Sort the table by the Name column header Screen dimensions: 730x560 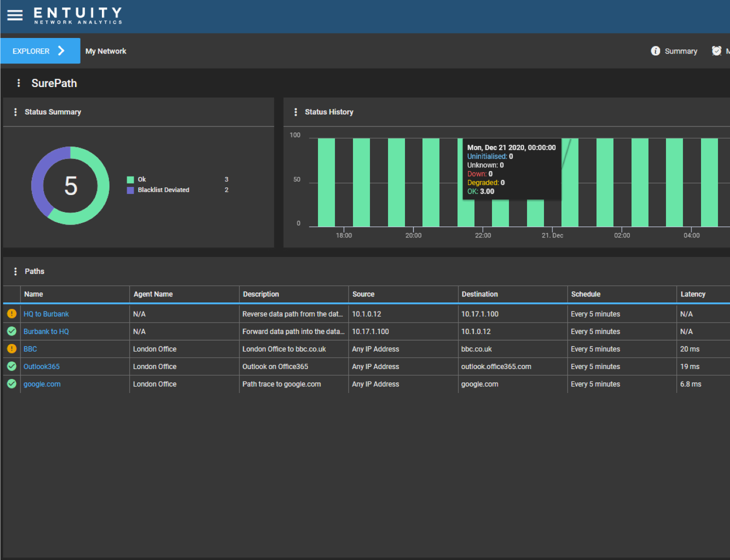[x=33, y=294]
